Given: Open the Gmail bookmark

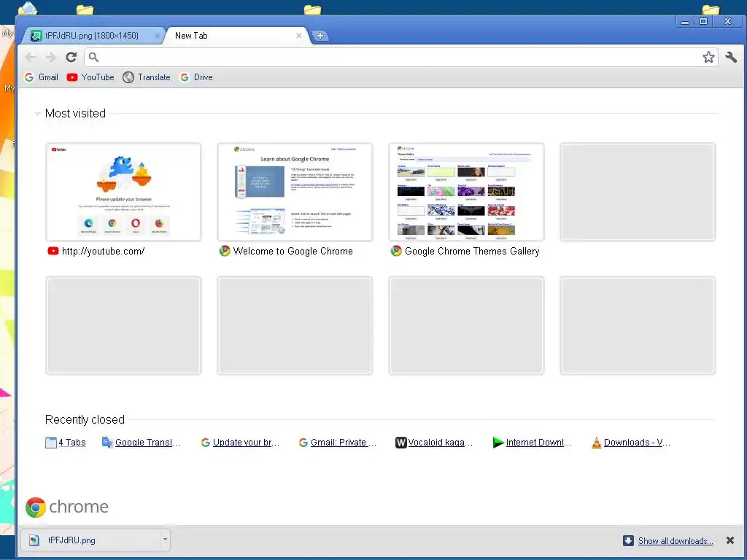Looking at the screenshot, I should 42,77.
